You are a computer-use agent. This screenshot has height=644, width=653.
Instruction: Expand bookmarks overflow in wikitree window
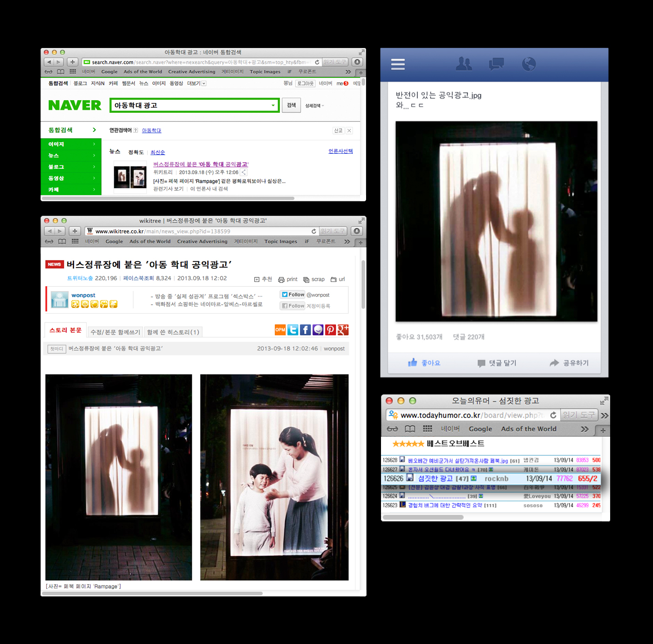pos(347,241)
